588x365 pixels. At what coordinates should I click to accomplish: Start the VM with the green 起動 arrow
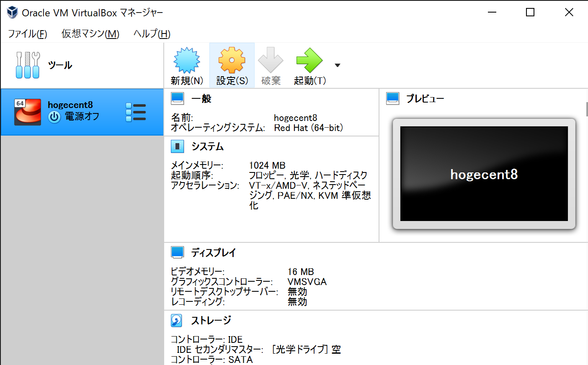coord(309,61)
